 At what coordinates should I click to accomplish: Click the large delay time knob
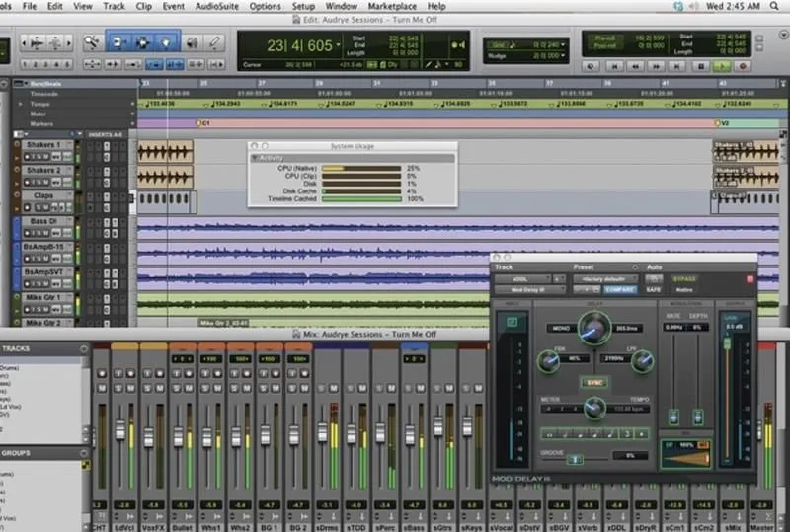[x=593, y=327]
